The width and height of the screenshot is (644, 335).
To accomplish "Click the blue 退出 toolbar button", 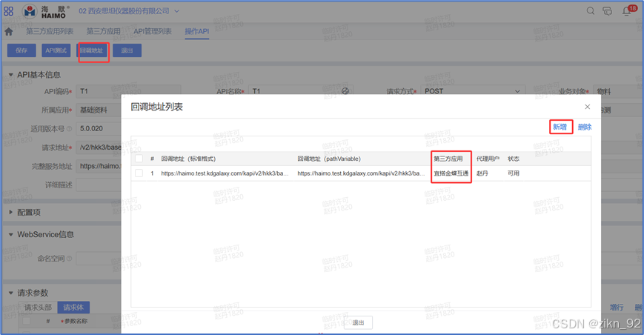I will (127, 50).
